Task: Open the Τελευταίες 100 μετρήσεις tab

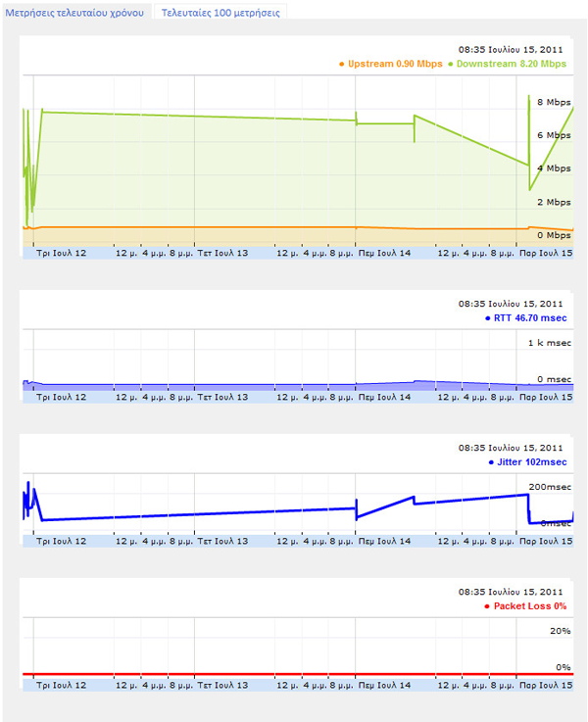Action: [220, 13]
